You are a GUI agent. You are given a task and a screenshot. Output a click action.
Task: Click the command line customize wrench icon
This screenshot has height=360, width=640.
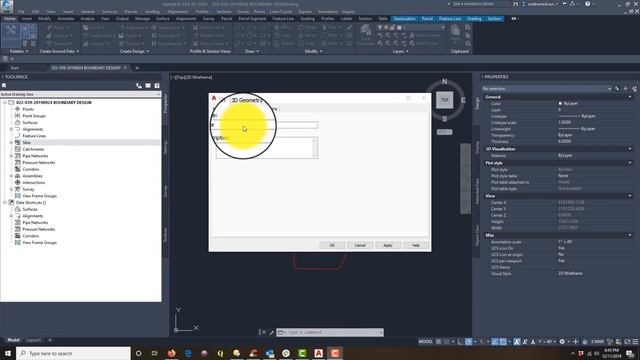point(271,333)
